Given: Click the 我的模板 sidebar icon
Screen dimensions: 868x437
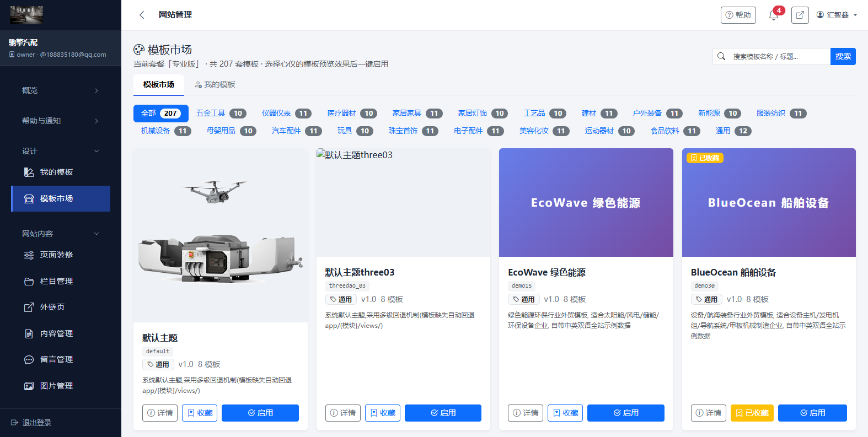Looking at the screenshot, I should pos(29,172).
